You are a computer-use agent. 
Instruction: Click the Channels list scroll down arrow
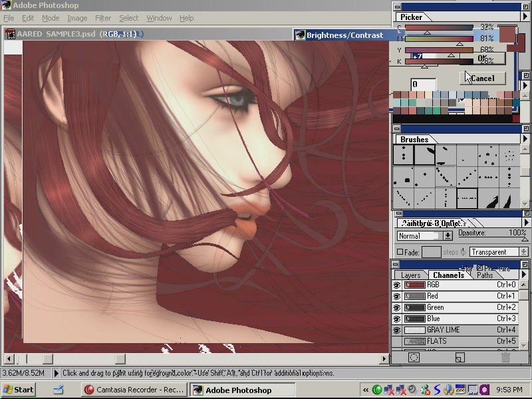[x=523, y=345]
